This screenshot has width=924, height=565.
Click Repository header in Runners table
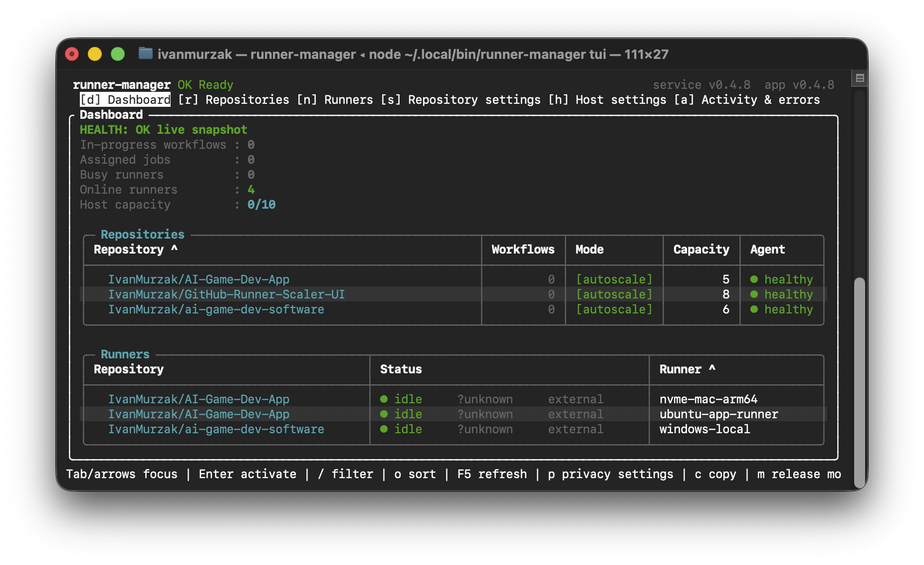(x=129, y=369)
